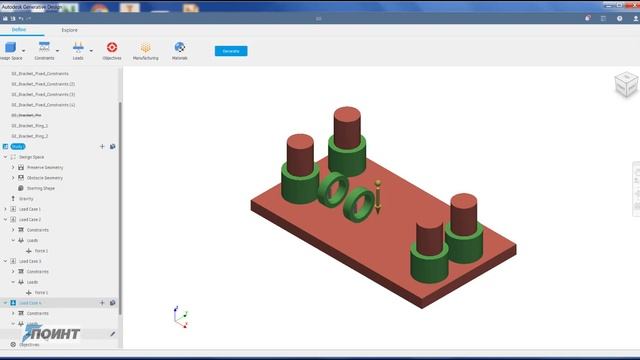Open the Loads dropdown arrow in the ribbon

[x=91, y=51]
